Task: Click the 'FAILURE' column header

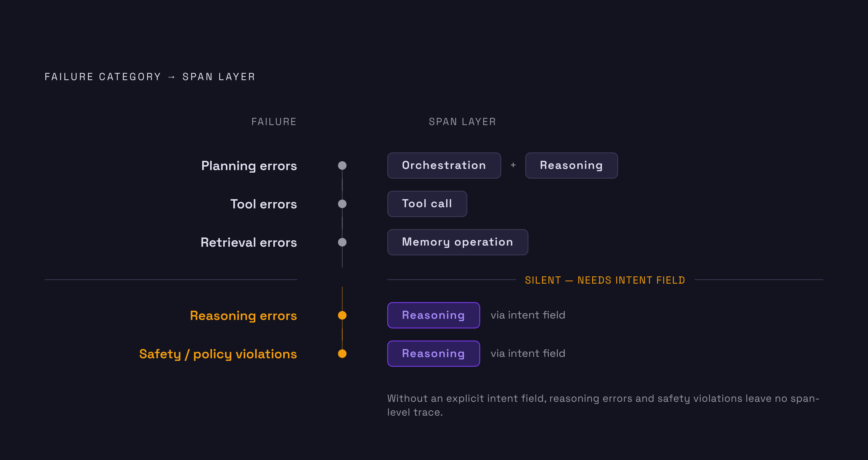Action: click(274, 122)
